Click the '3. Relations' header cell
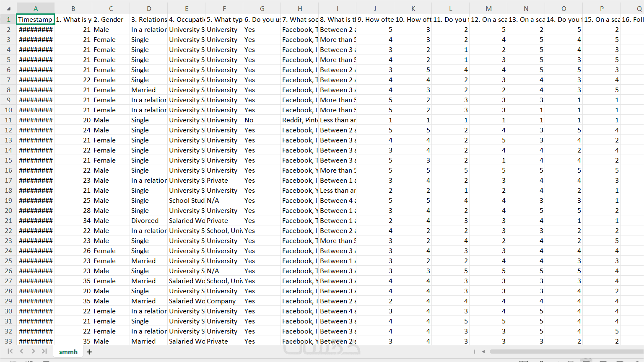The height and width of the screenshot is (362, 644). point(149,19)
